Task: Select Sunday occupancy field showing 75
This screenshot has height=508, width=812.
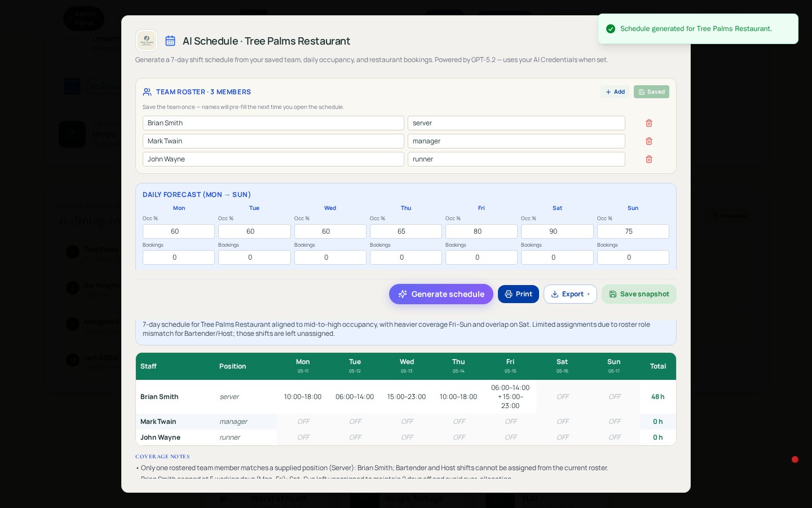Action: tap(633, 231)
